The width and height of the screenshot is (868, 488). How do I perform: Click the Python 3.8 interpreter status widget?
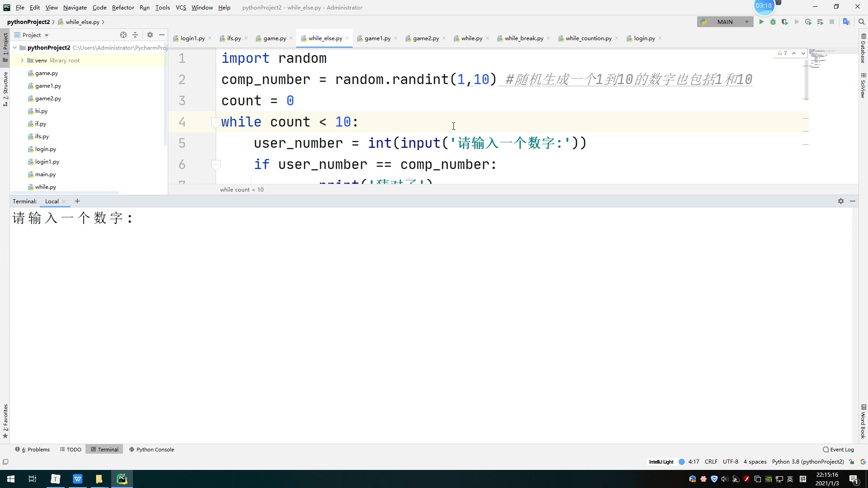click(x=807, y=462)
